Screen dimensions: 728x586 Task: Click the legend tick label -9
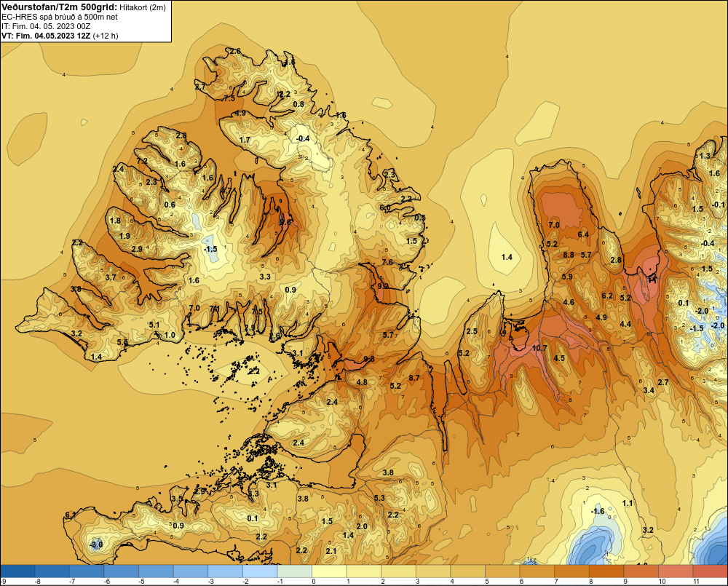(3, 582)
